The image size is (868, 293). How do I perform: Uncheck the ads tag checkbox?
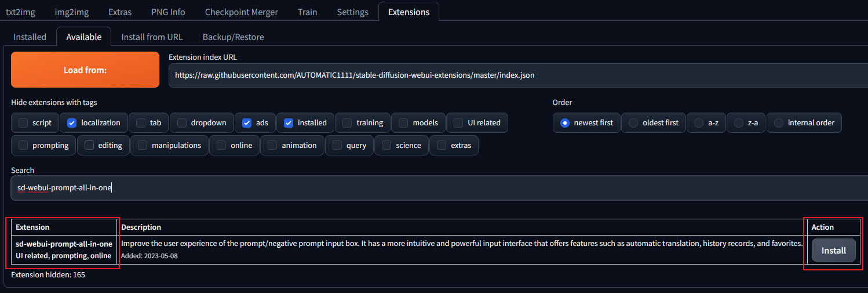pos(247,123)
